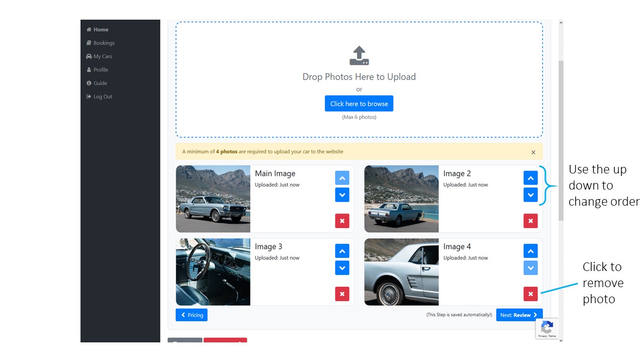644x362 pixels.
Task: Open Home in the sidebar
Action: click(98, 30)
